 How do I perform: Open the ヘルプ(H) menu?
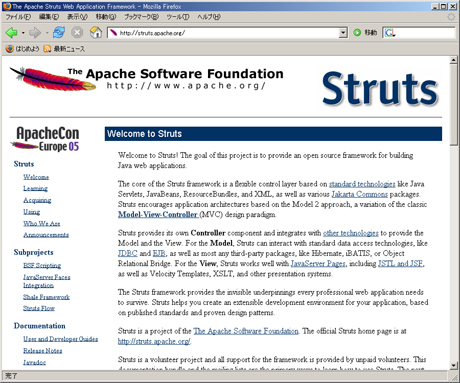(209, 17)
